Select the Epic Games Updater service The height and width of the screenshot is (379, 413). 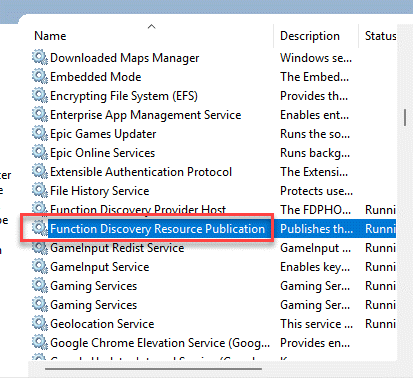[x=103, y=134]
